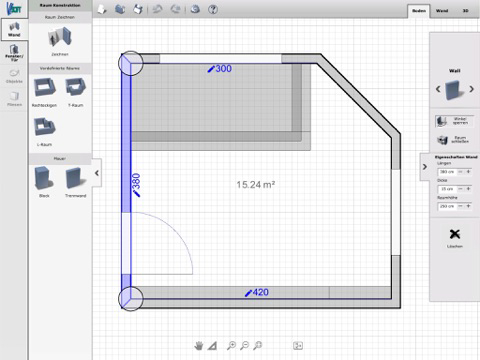
Task: Click the top-left corner handle circle
Action: 131,63
